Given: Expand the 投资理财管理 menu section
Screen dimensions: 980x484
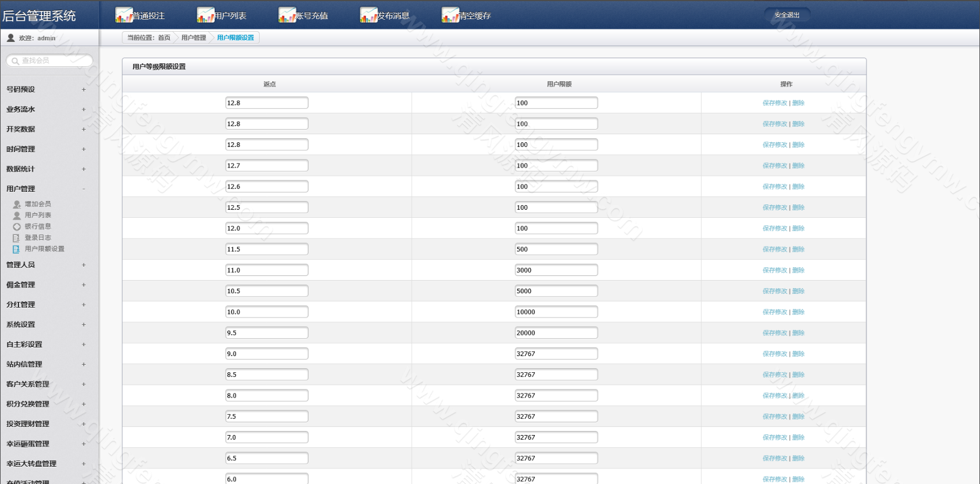Looking at the screenshot, I should [x=83, y=424].
